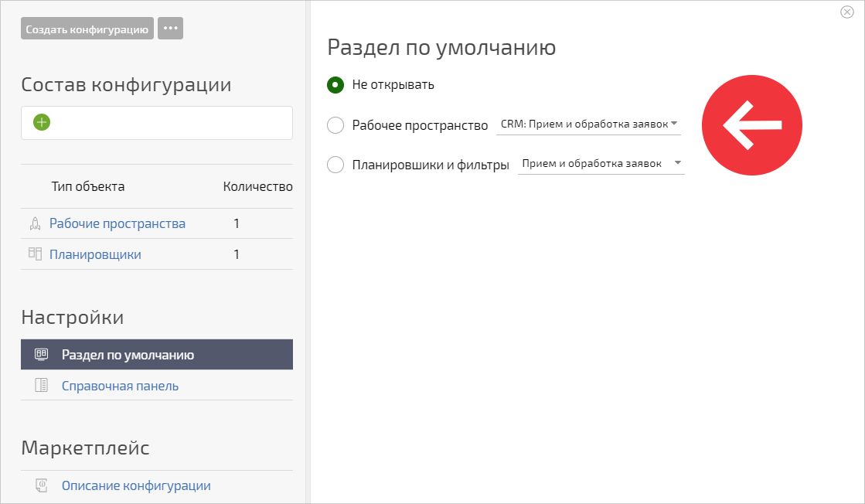Click the icon beside Описание конфигурации

coord(42,485)
